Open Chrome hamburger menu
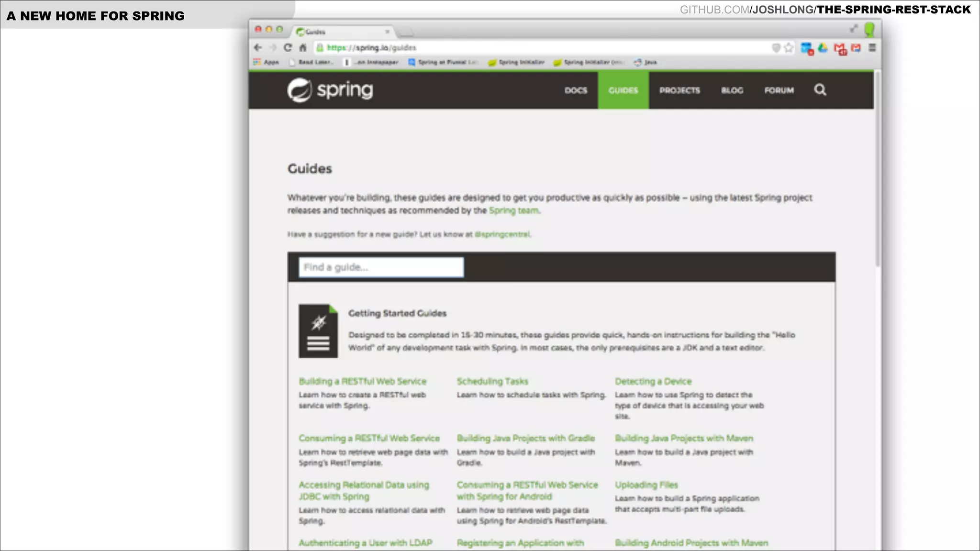 pyautogui.click(x=872, y=48)
